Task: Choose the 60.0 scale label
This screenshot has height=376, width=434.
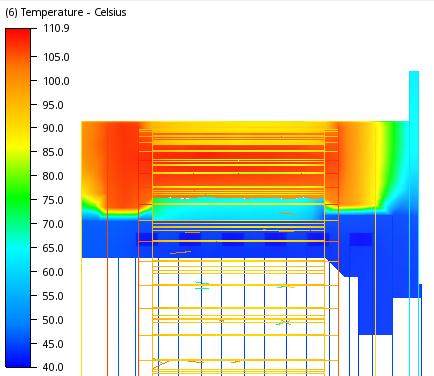Action: [x=53, y=272]
